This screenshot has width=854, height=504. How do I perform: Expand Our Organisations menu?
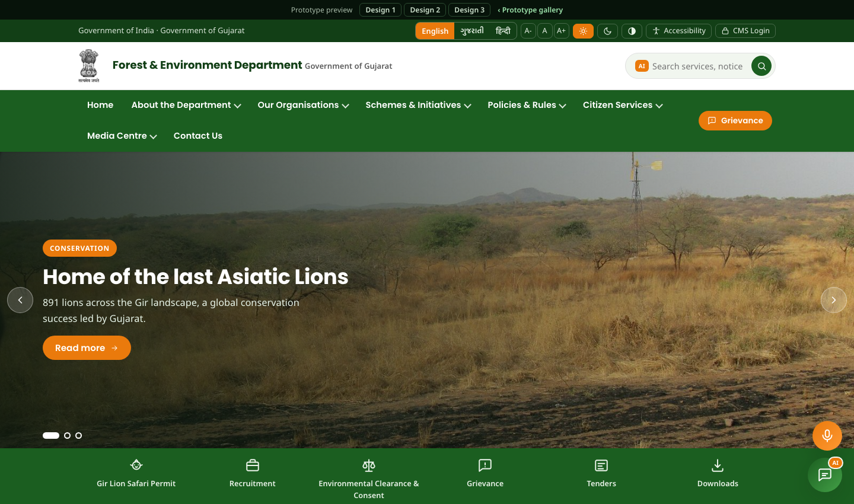click(x=303, y=105)
